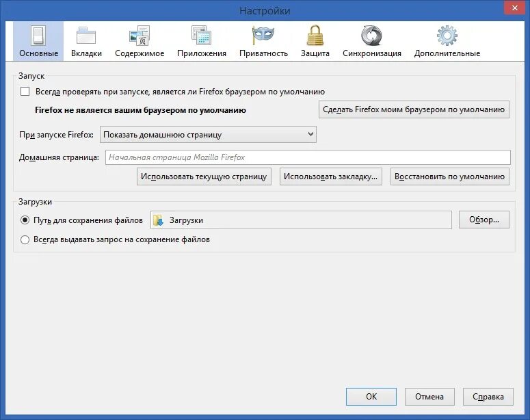This screenshot has height=420, width=530.
Task: Switch to the Защита tab label
Action: pyautogui.click(x=315, y=53)
